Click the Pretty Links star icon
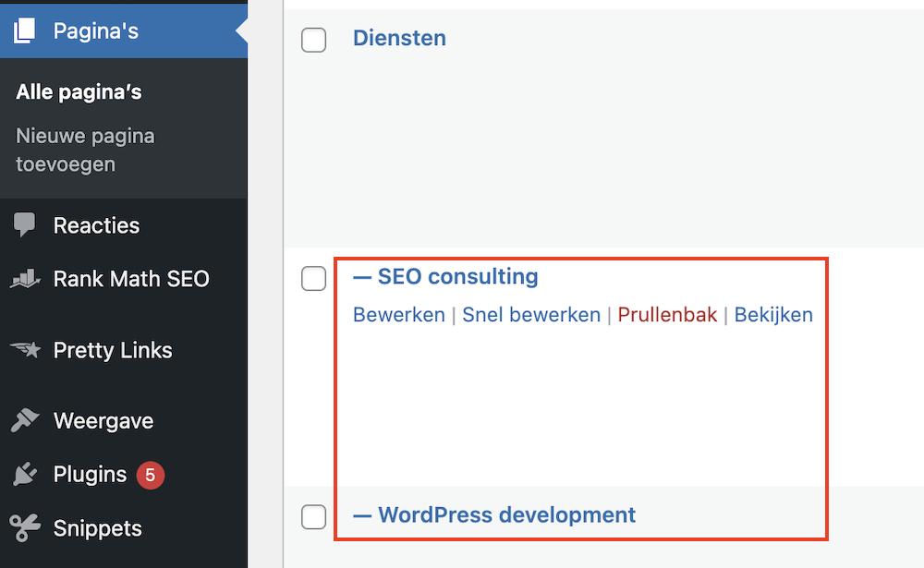Image resolution: width=924 pixels, height=568 pixels. [x=24, y=350]
